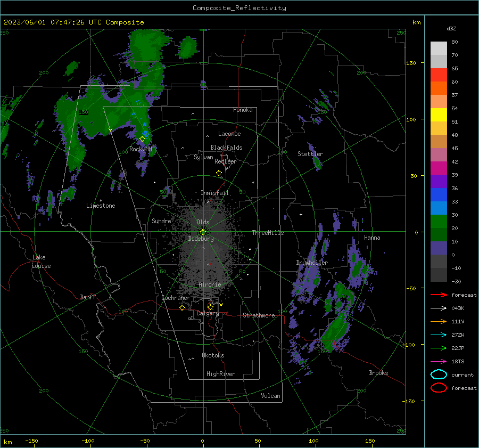
Task: Click the yellow diamond marker above Calgary
Action: point(210,307)
